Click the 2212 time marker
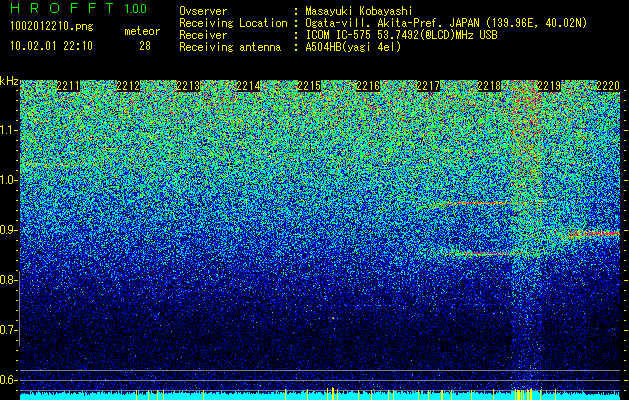The height and width of the screenshot is (400, 629). [128, 86]
